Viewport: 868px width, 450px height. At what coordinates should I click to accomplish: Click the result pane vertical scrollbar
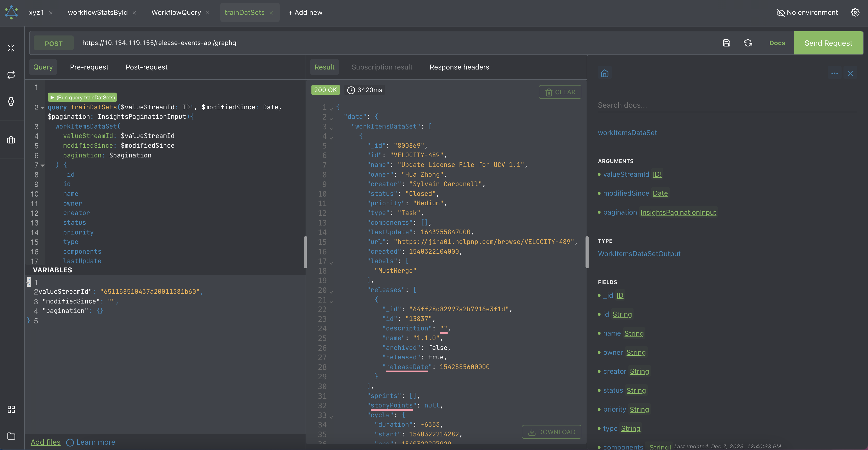(587, 252)
